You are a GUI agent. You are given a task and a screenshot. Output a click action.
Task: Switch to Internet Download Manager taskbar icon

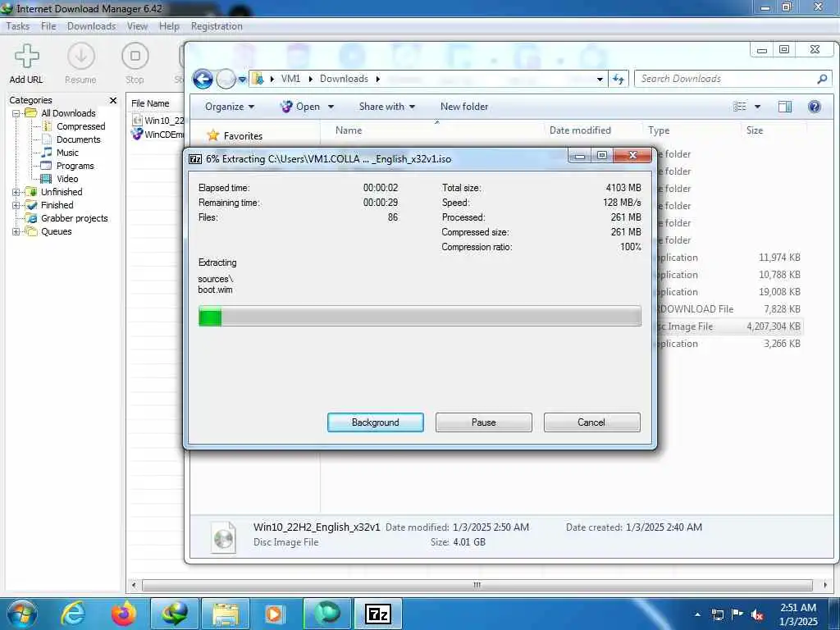coord(175,614)
